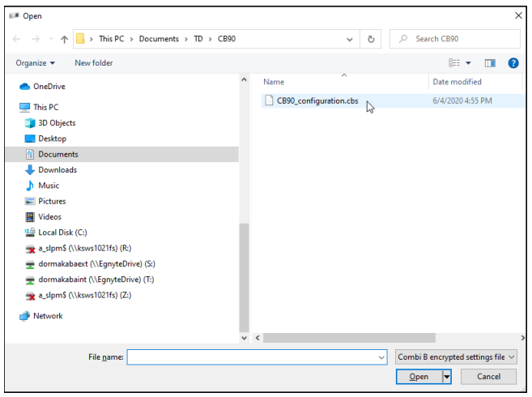Screen dimensions: 532x397
Task: Click New folder in toolbar
Action: click(94, 63)
